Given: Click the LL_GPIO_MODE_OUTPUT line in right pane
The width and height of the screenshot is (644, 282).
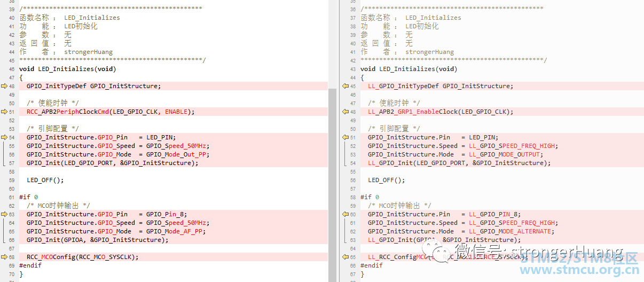Looking at the screenshot, I should [455, 154].
